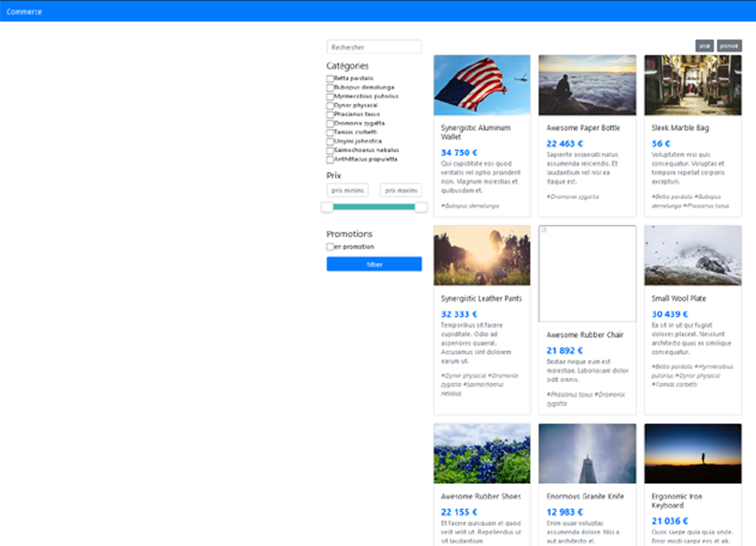Focus the Rechercher search field

pyautogui.click(x=374, y=48)
